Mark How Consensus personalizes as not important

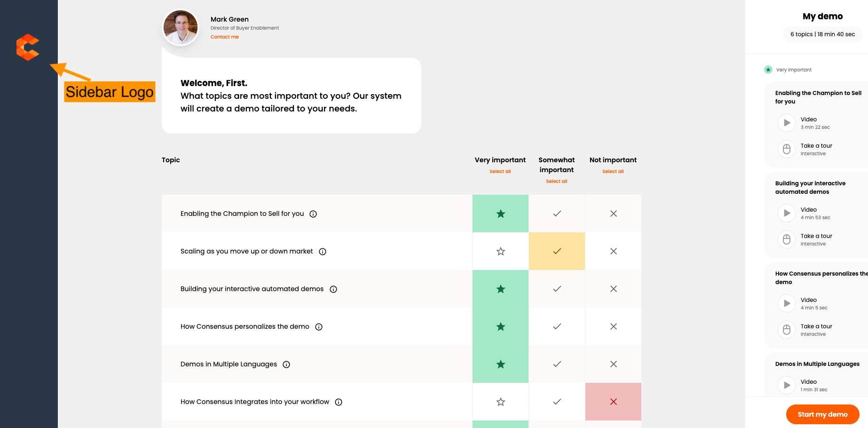coord(613,326)
